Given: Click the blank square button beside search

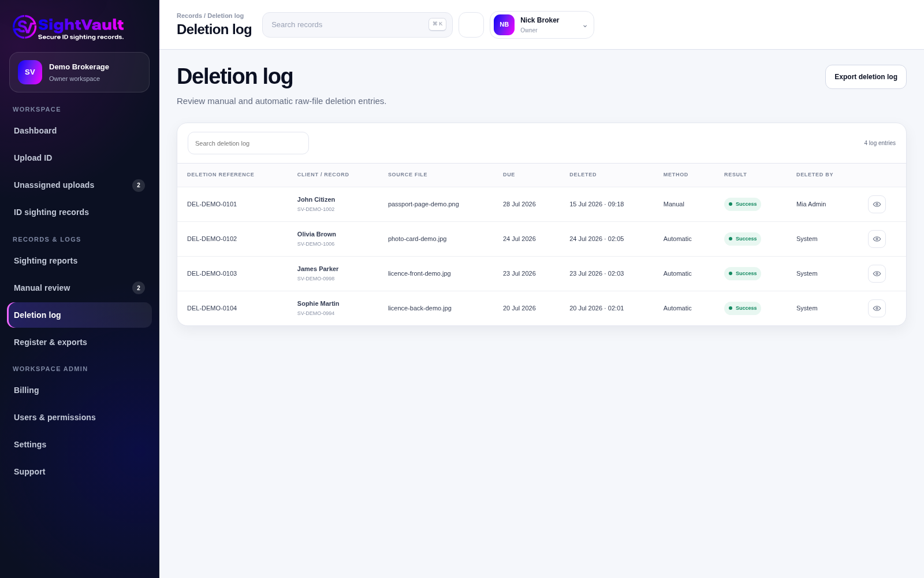Looking at the screenshot, I should coord(471,25).
